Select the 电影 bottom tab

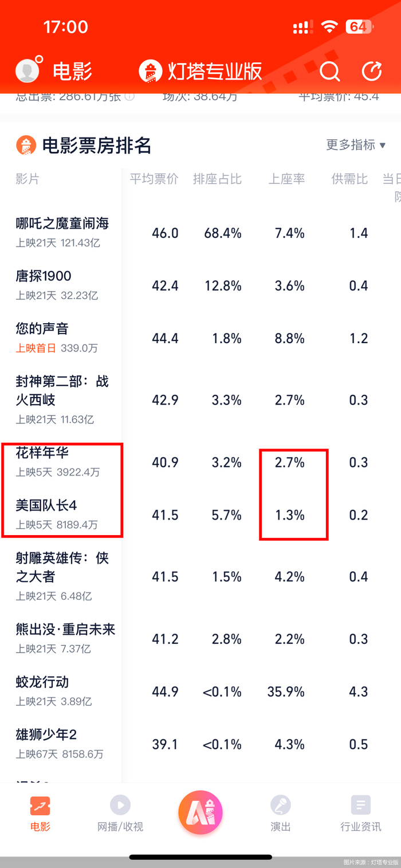coord(40,813)
